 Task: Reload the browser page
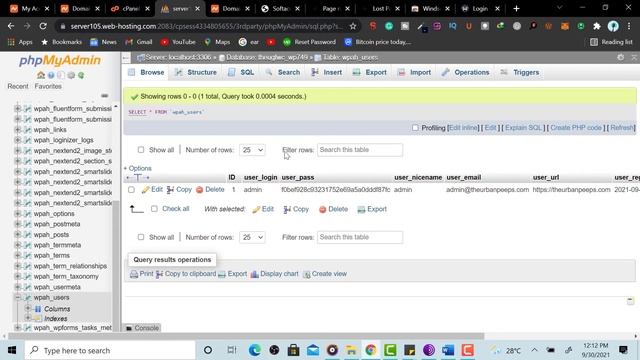(43, 26)
